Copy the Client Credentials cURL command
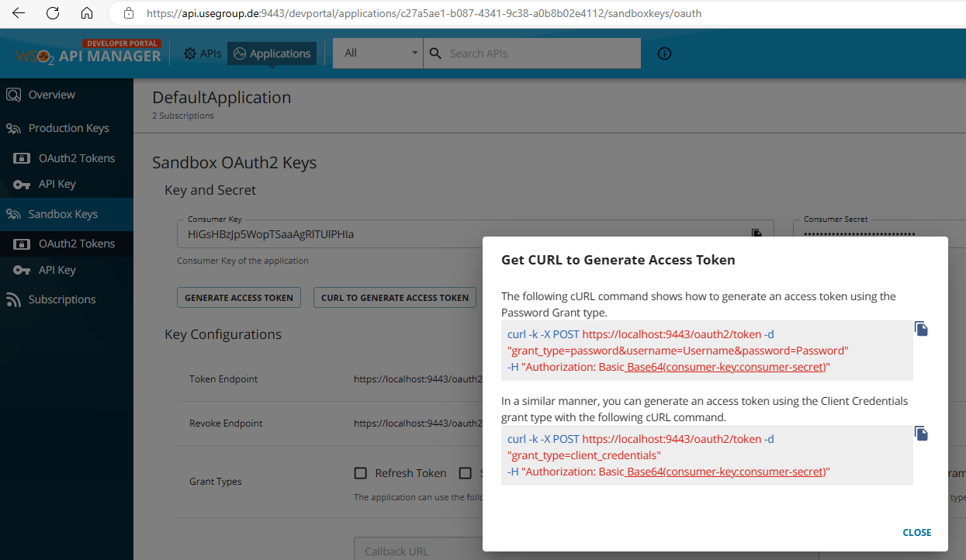966x560 pixels. click(921, 434)
